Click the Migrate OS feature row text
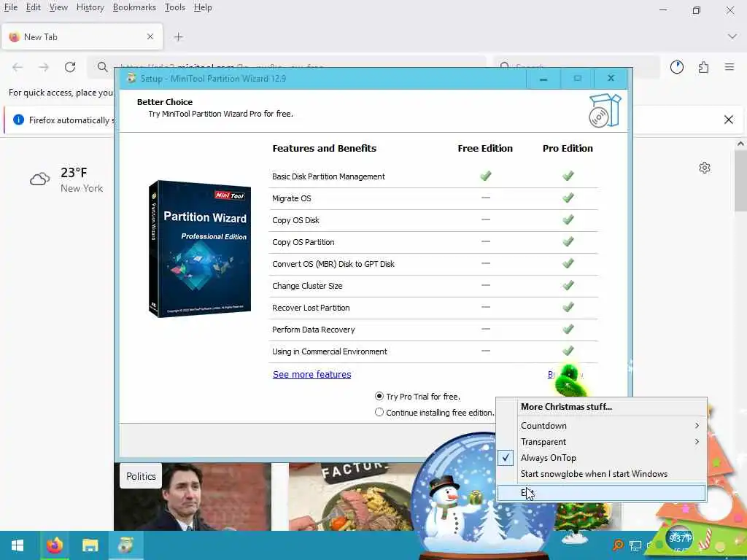The width and height of the screenshot is (747, 560). [292, 198]
